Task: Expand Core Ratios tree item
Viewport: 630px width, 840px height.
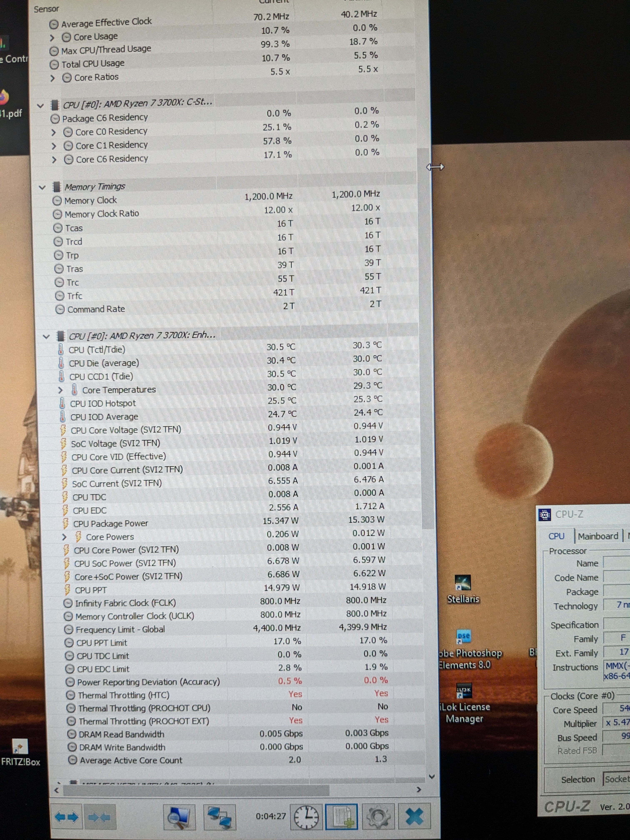Action: (53, 78)
